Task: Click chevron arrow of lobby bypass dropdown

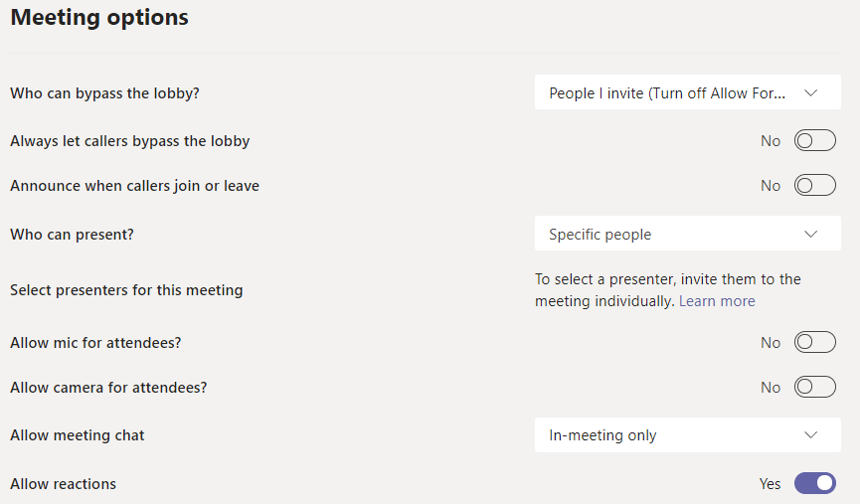Action: pyautogui.click(x=810, y=93)
